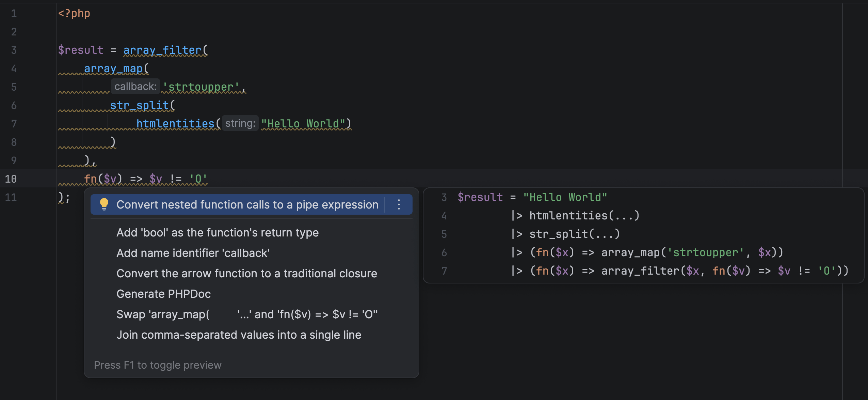Select 'Generate PHPDoc' from the intentions list

163,293
